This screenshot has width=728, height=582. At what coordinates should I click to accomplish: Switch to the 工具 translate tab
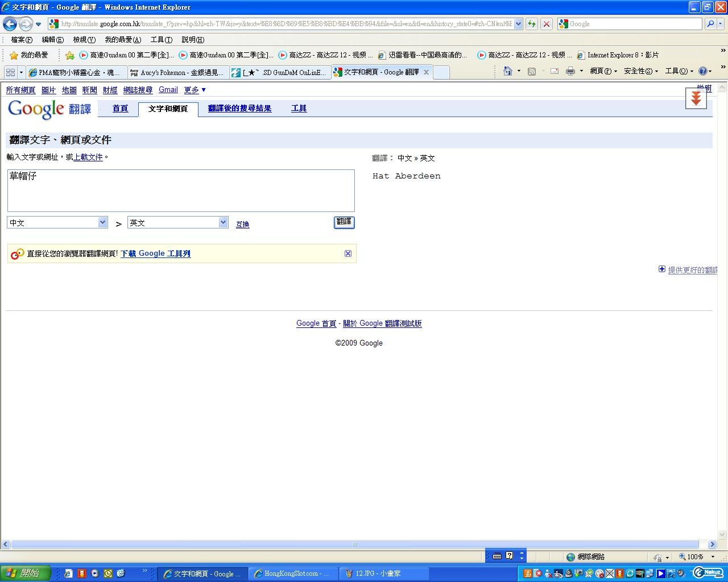pos(299,109)
